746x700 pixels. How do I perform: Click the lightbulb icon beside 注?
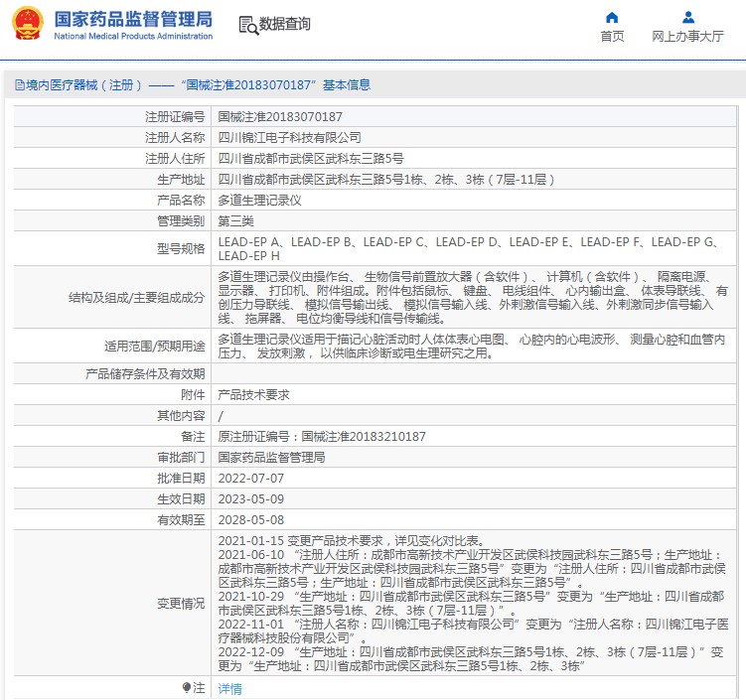point(187,687)
